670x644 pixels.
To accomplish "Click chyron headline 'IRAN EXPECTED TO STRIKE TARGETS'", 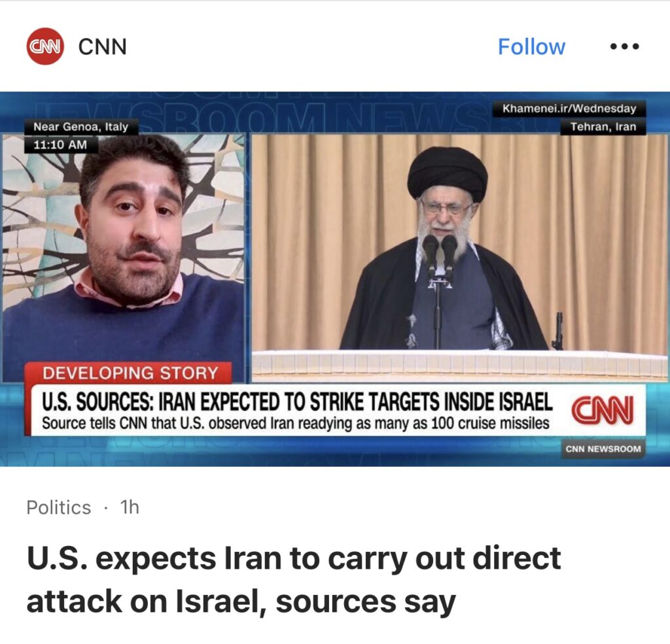I will [x=353, y=402].
